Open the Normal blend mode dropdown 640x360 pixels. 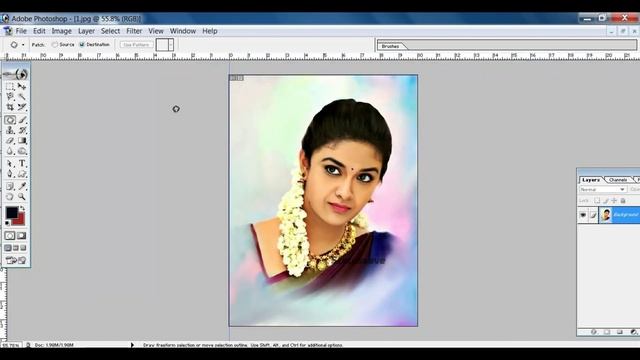tap(603, 189)
